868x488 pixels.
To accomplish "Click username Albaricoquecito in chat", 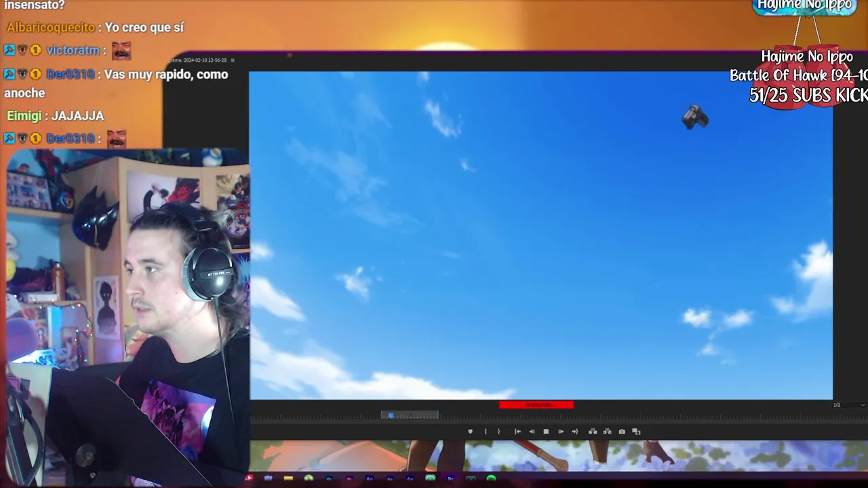I will click(51, 28).
